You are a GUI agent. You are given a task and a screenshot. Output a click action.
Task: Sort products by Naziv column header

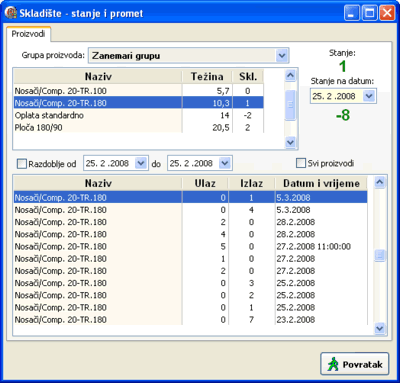tap(98, 76)
